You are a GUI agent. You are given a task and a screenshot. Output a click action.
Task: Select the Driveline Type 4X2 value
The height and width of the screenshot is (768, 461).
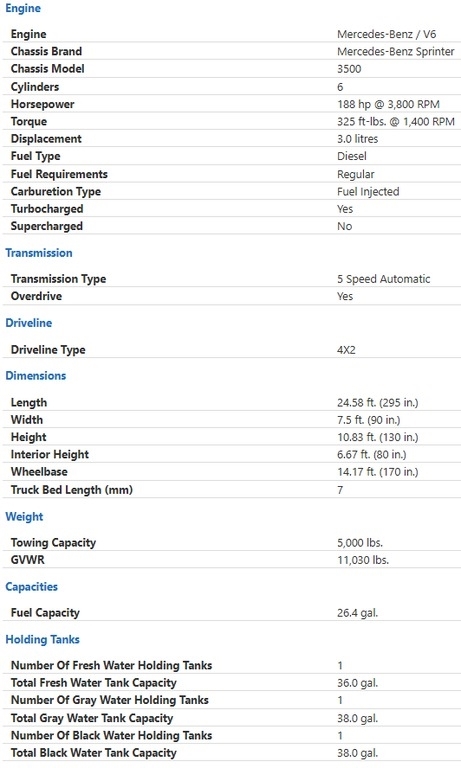(x=346, y=350)
